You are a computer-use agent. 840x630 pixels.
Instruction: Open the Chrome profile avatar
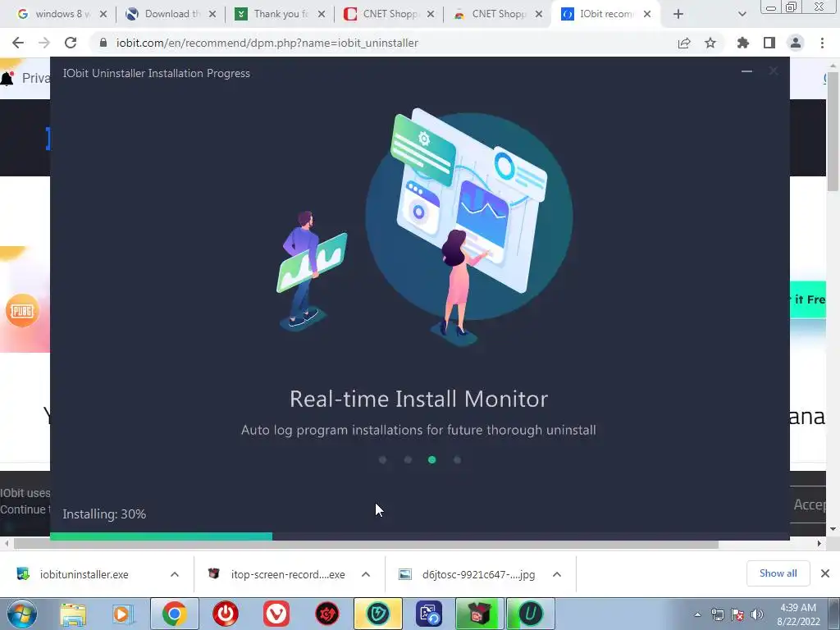click(796, 43)
